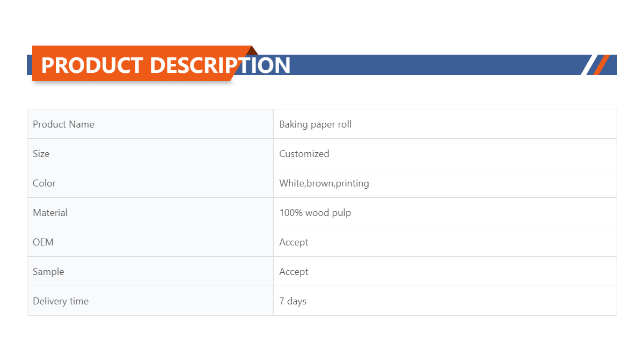Click the dark folded corner of orange ribbon

pos(253,50)
